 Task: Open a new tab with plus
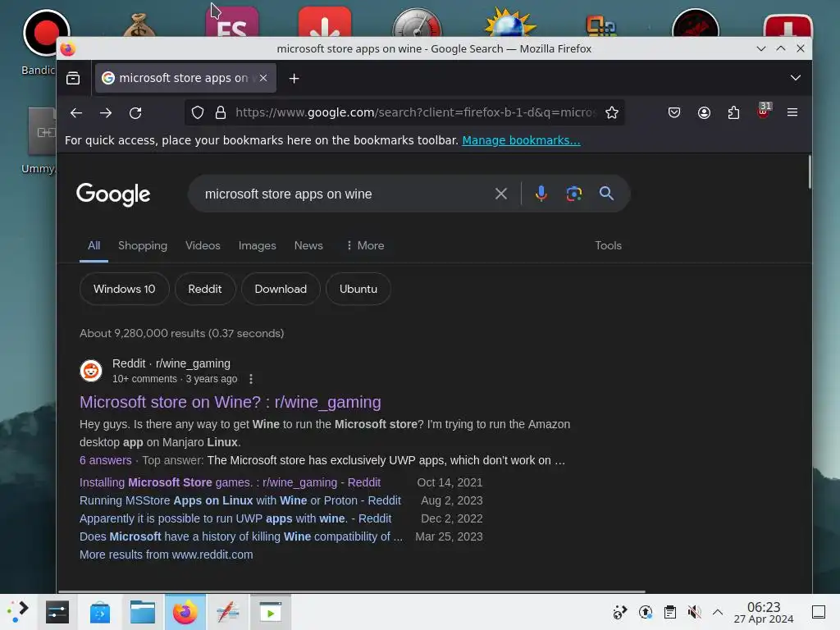pyautogui.click(x=294, y=79)
